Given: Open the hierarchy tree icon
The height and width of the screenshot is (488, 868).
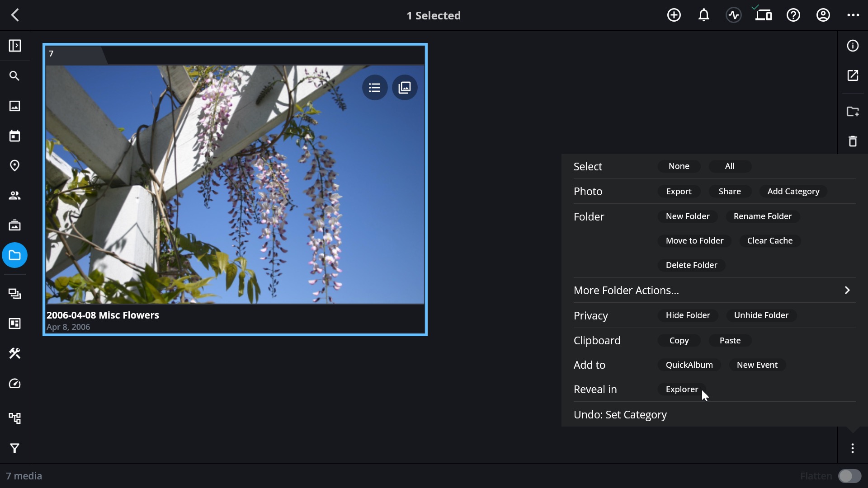Looking at the screenshot, I should (x=15, y=418).
